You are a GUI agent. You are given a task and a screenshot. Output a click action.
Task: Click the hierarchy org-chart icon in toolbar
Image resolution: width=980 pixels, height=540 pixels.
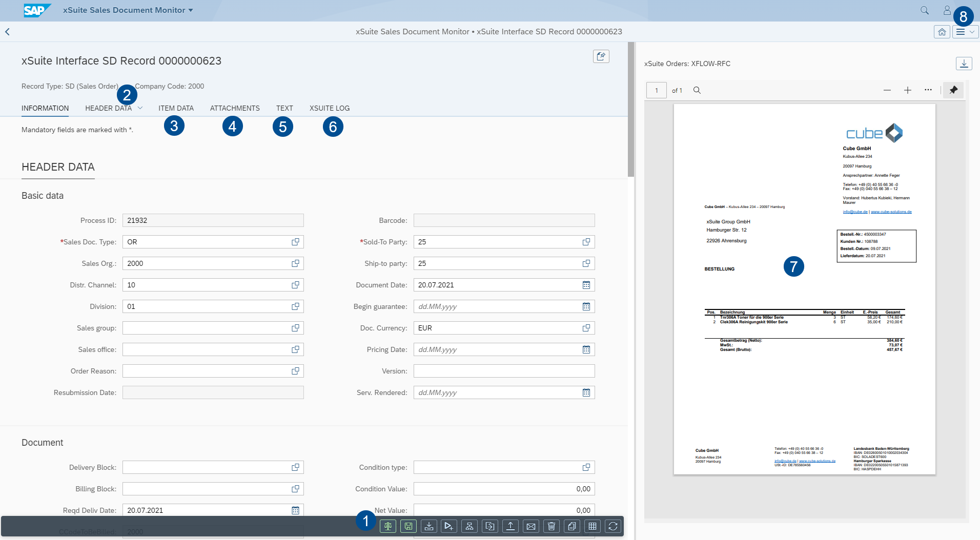(469, 526)
